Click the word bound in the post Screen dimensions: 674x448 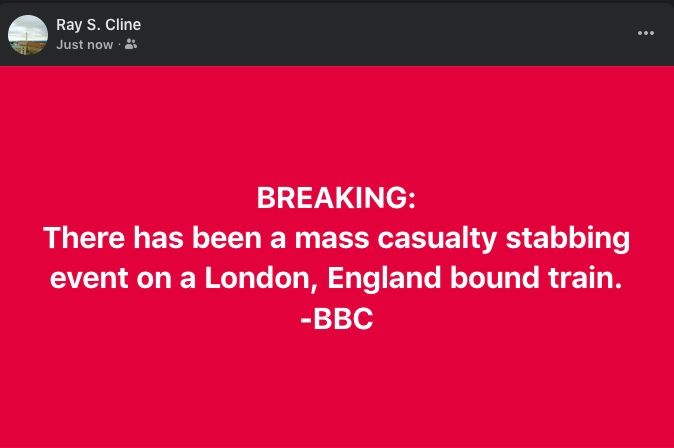495,278
